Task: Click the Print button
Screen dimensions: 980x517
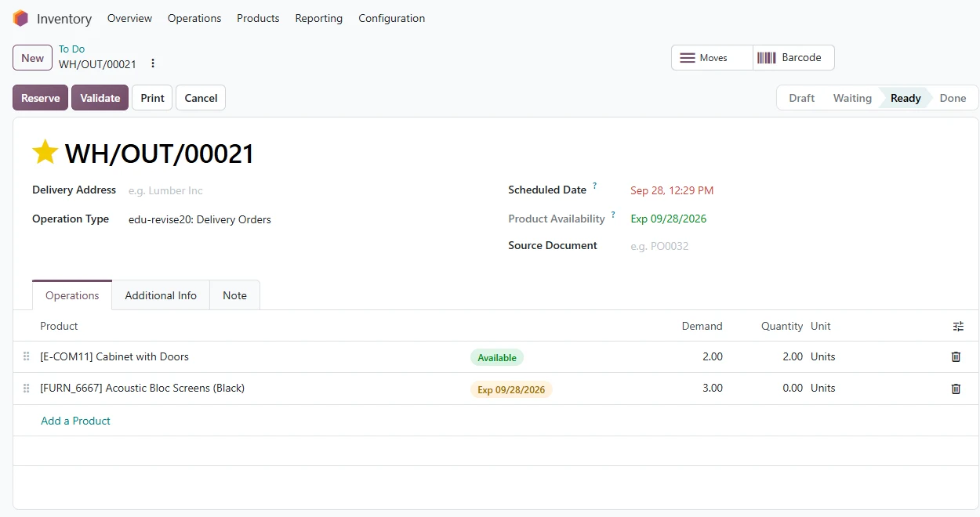Action: (x=152, y=98)
